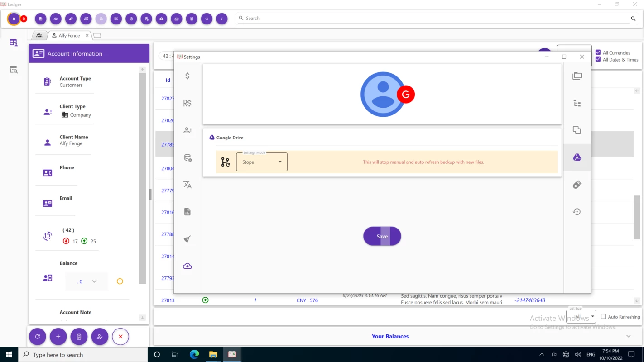This screenshot has width=644, height=362.
Task: Expand the Your Balances section chevron
Action: [x=629, y=336]
